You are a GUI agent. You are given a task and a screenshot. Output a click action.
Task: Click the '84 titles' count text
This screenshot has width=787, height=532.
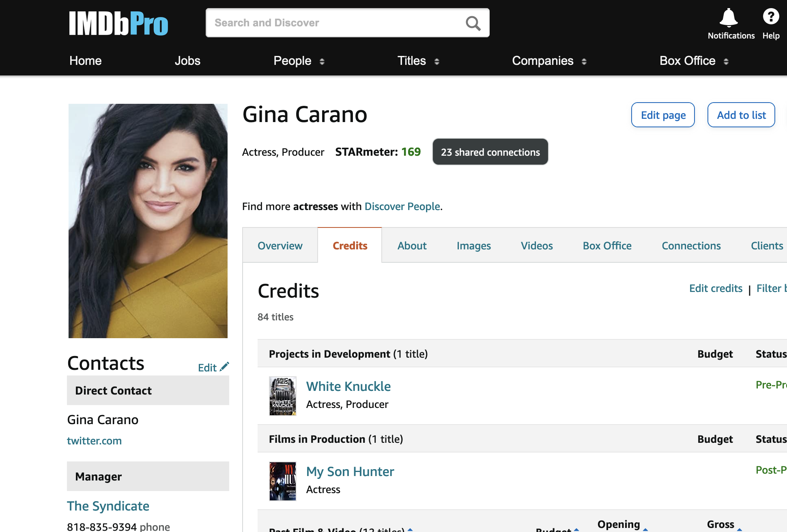[275, 317]
